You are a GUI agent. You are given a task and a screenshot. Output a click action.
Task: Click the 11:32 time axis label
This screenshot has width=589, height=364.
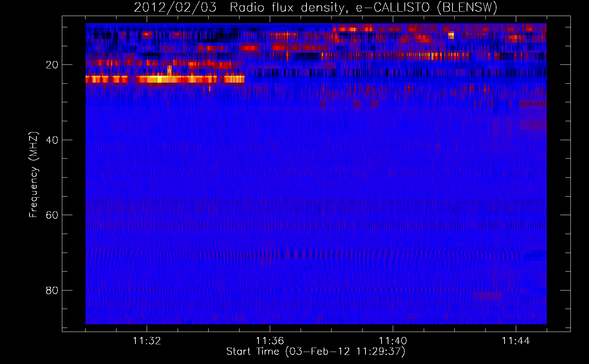click(147, 341)
